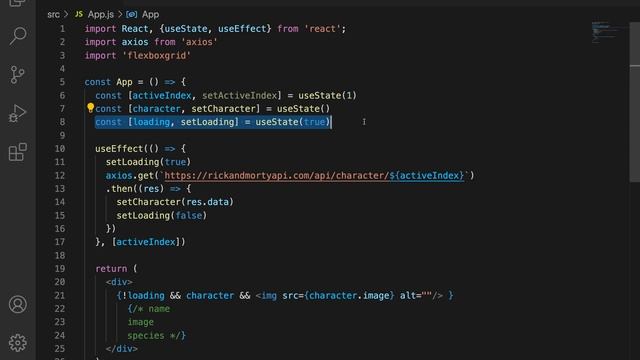This screenshot has width=640, height=360.
Task: Select the src breadcrumb folder
Action: point(53,15)
